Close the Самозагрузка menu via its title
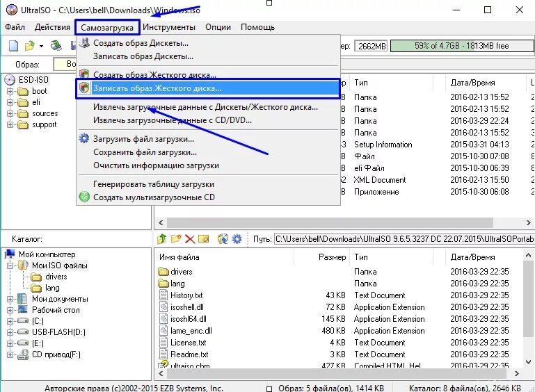535x392 pixels. point(107,27)
